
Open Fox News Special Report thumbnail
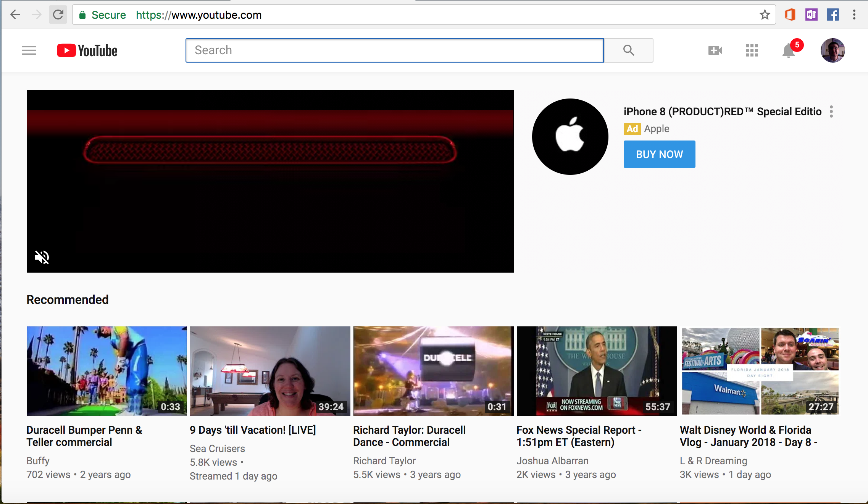(x=597, y=371)
